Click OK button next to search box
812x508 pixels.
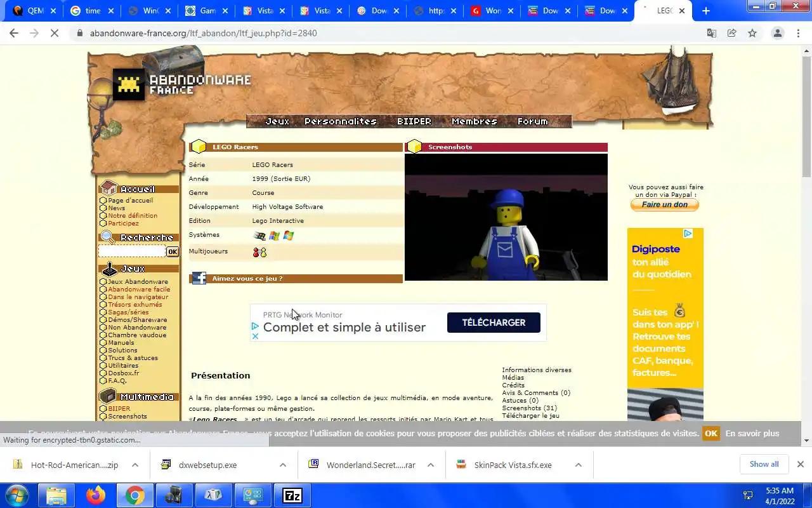(173, 252)
